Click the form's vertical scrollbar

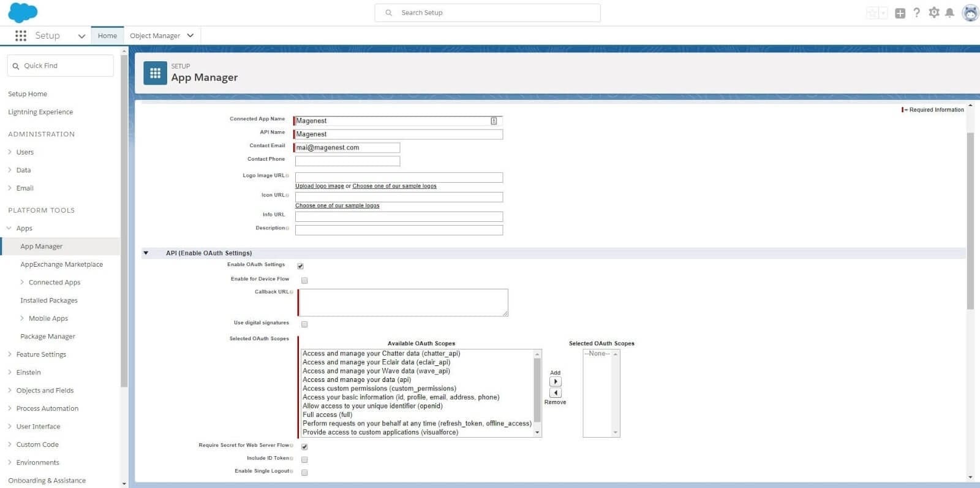click(x=970, y=221)
